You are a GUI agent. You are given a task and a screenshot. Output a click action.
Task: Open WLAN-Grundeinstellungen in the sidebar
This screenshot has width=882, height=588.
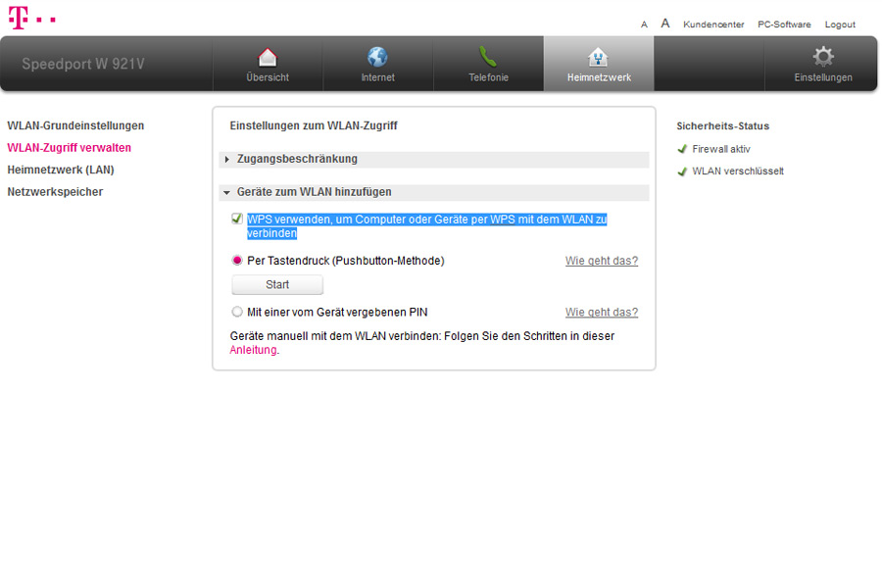click(x=75, y=125)
